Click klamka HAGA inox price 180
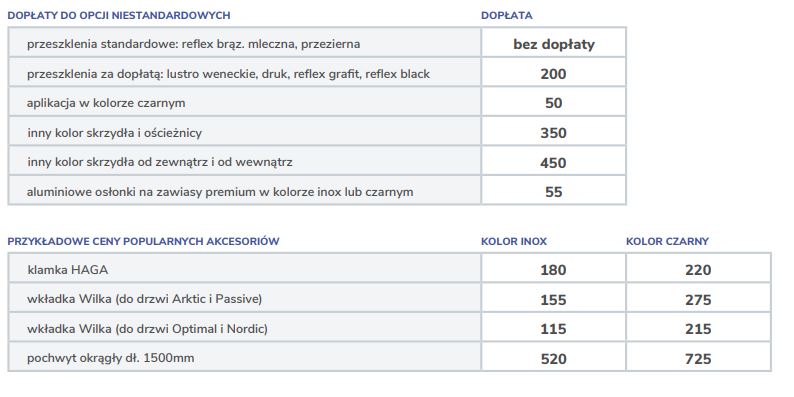This screenshot has height=397, width=794. [553, 270]
